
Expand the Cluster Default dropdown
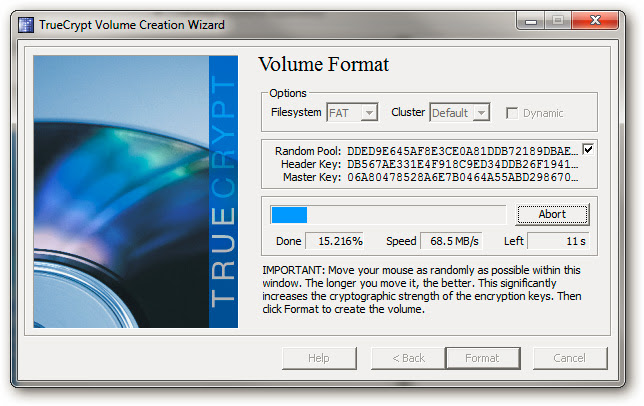click(460, 112)
